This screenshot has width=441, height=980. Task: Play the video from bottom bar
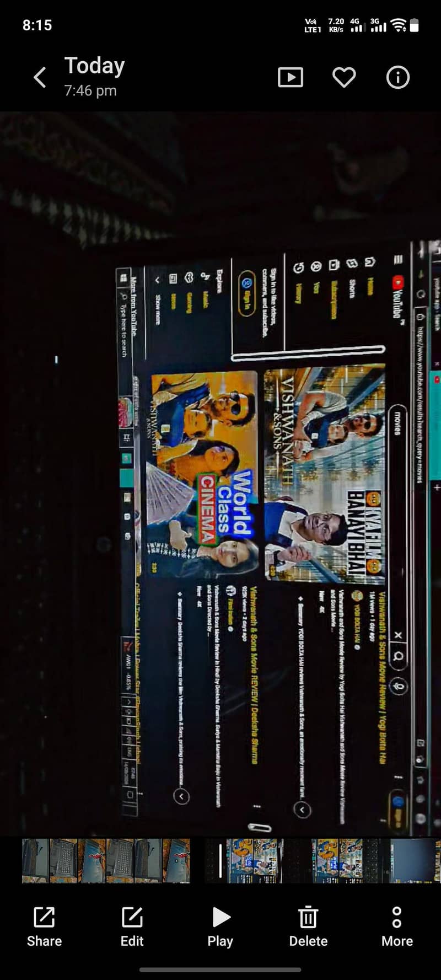pyautogui.click(x=220, y=927)
